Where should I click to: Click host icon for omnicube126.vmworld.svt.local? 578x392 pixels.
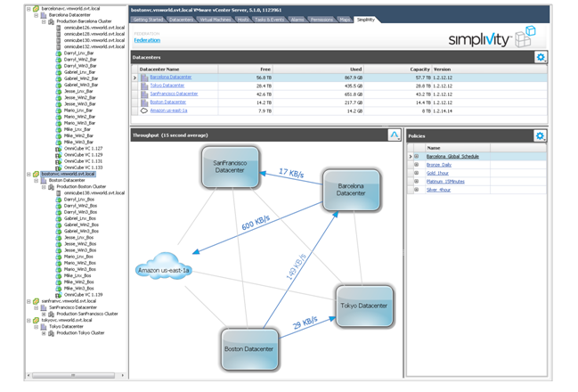click(x=58, y=28)
